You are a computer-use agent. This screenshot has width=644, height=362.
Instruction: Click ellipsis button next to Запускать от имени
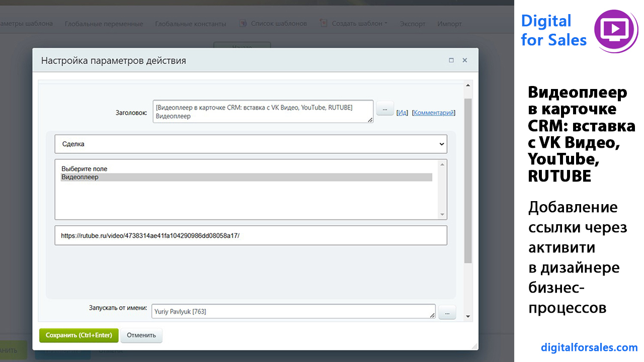pyautogui.click(x=447, y=312)
